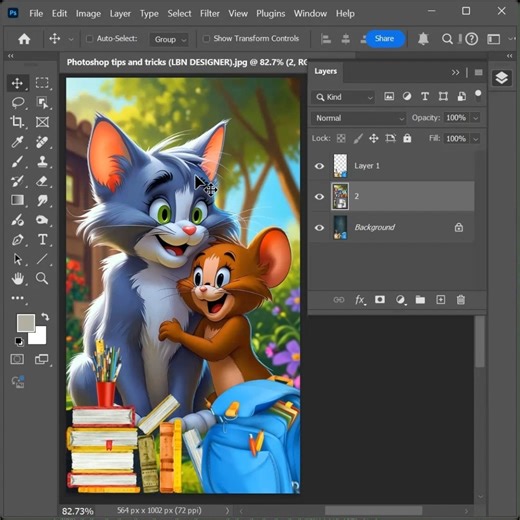Hide the Background layer eye icon
This screenshot has height=520, width=520.
[319, 228]
